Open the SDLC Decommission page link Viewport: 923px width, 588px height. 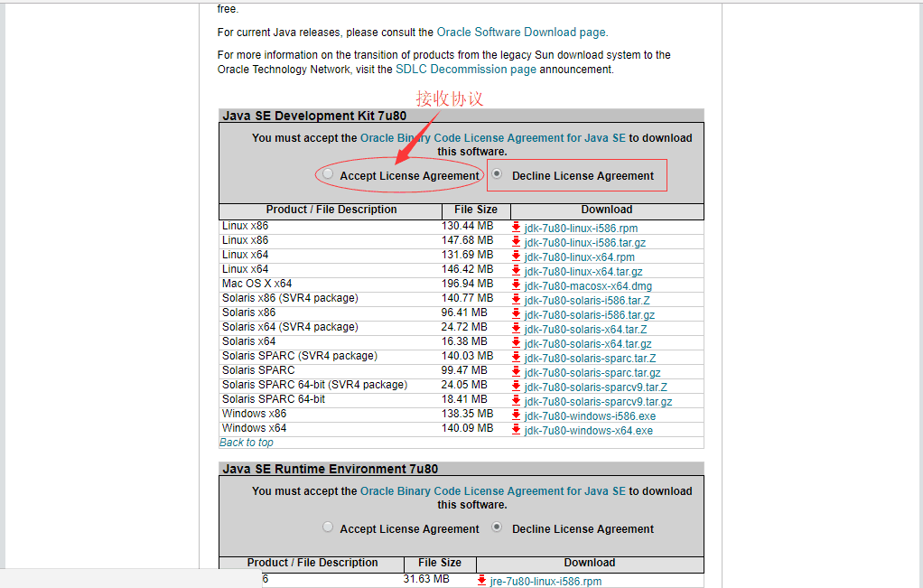coord(466,69)
